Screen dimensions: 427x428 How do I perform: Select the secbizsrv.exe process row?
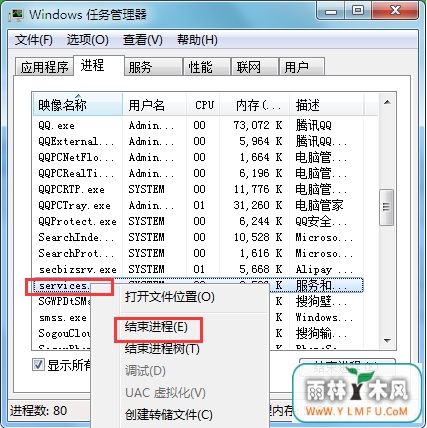point(198,269)
